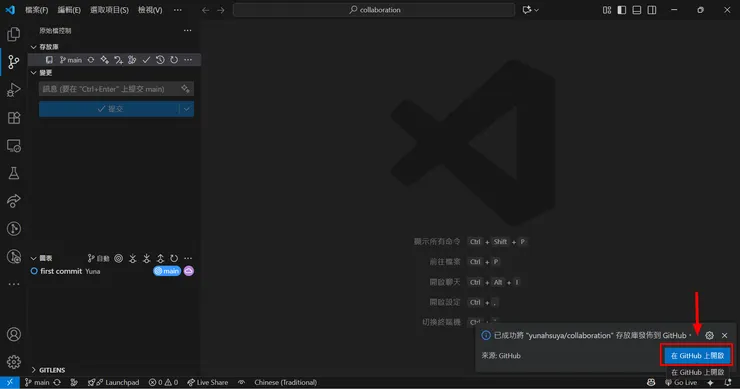Click the blue main badge on first commit

tap(167, 271)
